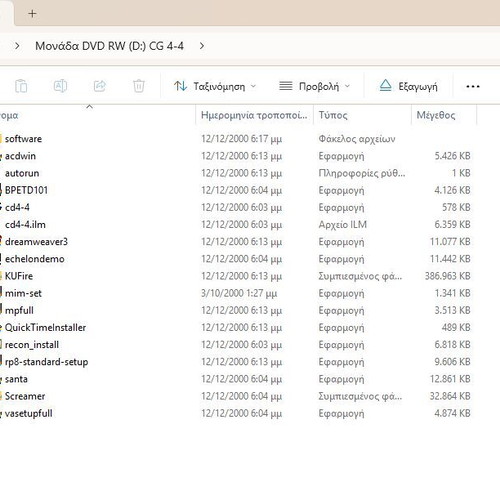
Task: Select the cd4-4.ilm file
Action: pyautogui.click(x=25, y=225)
